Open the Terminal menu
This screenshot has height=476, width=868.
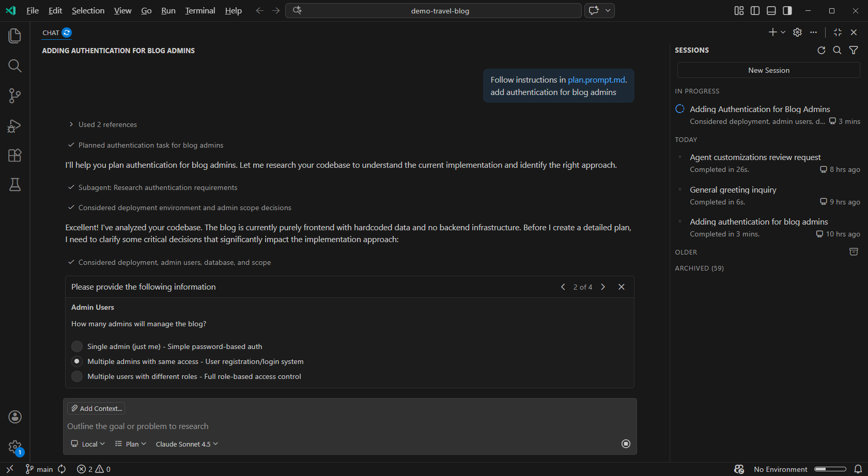(200, 10)
